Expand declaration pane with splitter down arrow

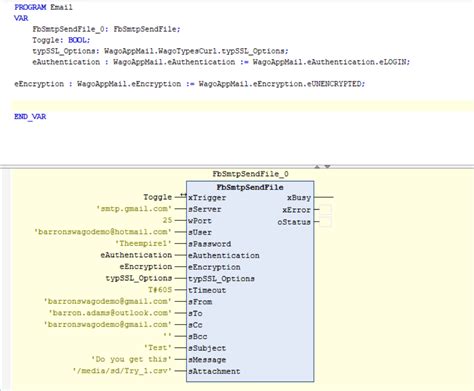pyautogui.click(x=327, y=166)
